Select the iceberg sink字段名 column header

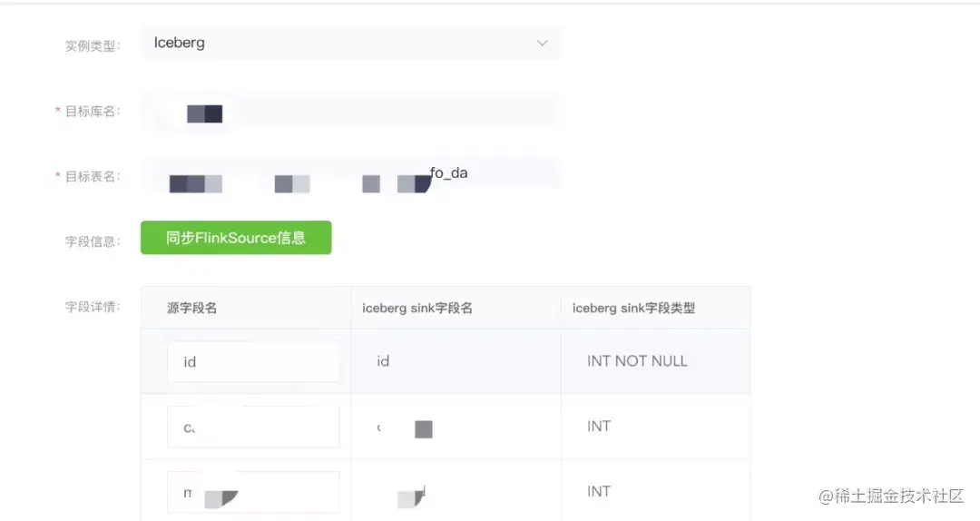coord(417,308)
